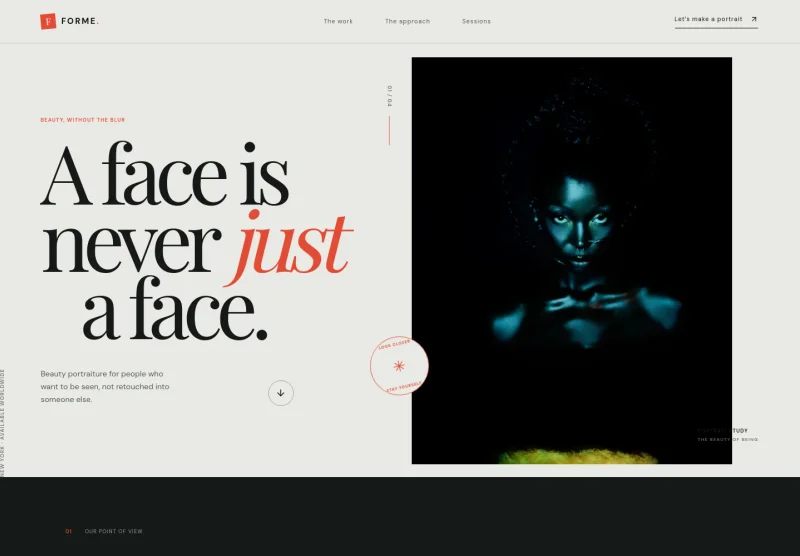Open Sessions nav link
Image resolution: width=800 pixels, height=556 pixels.
coord(476,21)
